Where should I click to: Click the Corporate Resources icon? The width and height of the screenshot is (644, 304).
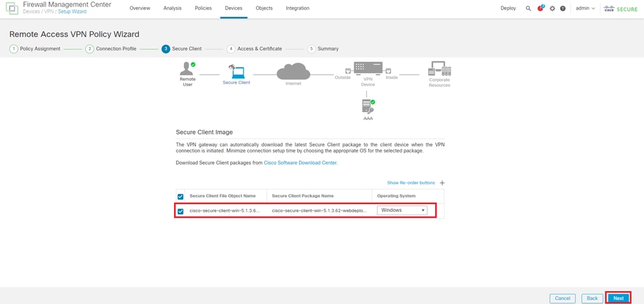click(x=440, y=69)
